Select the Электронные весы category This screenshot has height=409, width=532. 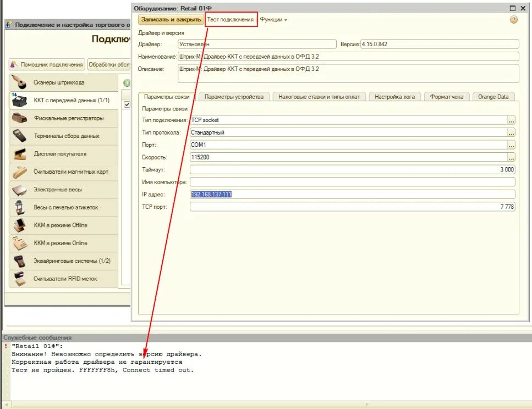pos(63,190)
